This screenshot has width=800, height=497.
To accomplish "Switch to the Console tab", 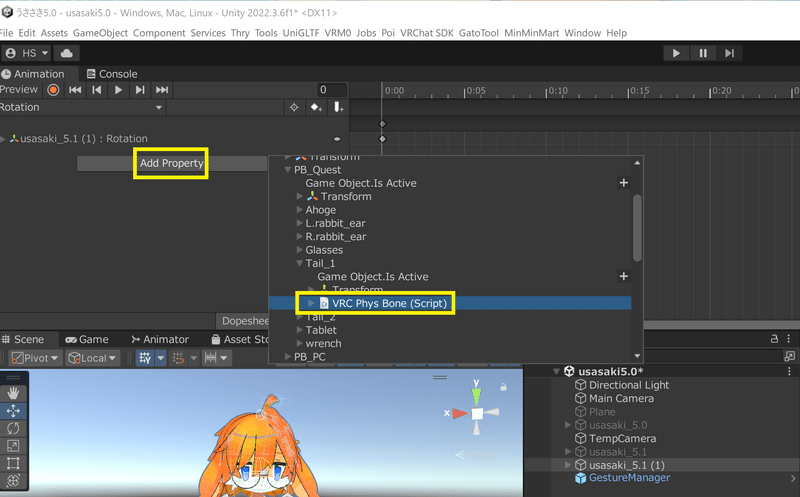I will pos(112,74).
